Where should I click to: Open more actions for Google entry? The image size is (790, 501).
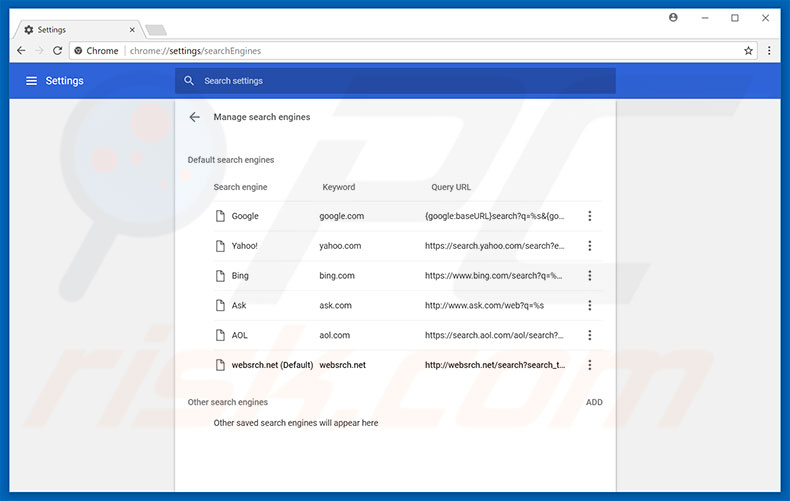(x=589, y=216)
